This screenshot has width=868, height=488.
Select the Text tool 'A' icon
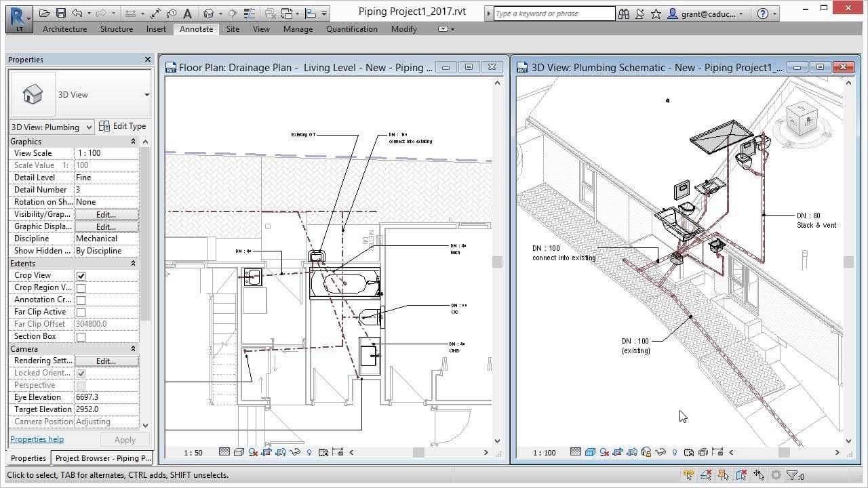point(188,14)
